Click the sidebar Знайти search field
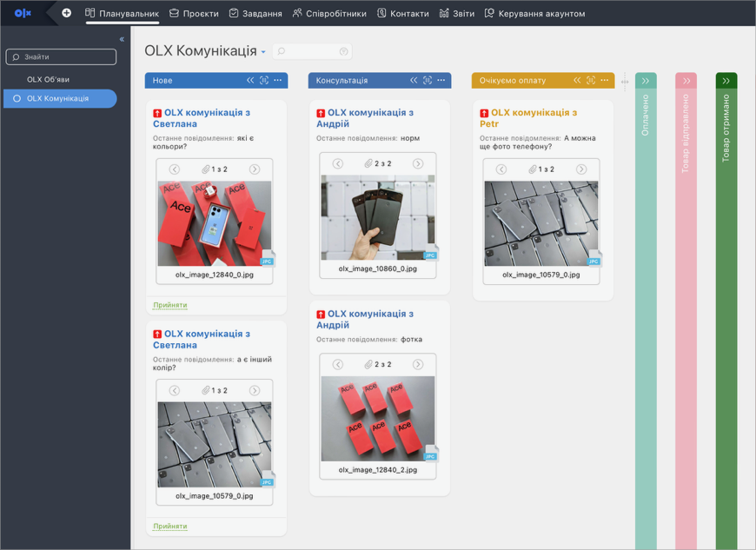Image resolution: width=756 pixels, height=550 pixels. pyautogui.click(x=61, y=56)
